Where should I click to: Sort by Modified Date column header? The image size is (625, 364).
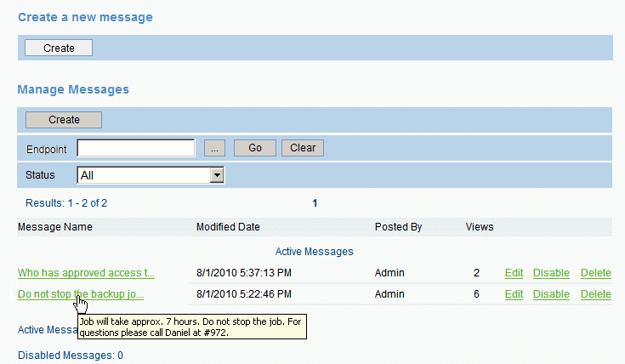click(228, 227)
